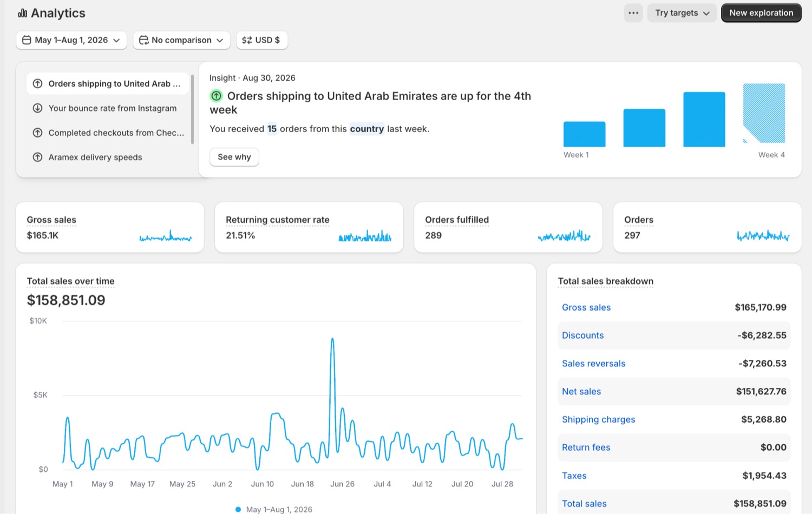This screenshot has height=514, width=812.
Task: Select the USD $ currency button
Action: click(262, 40)
